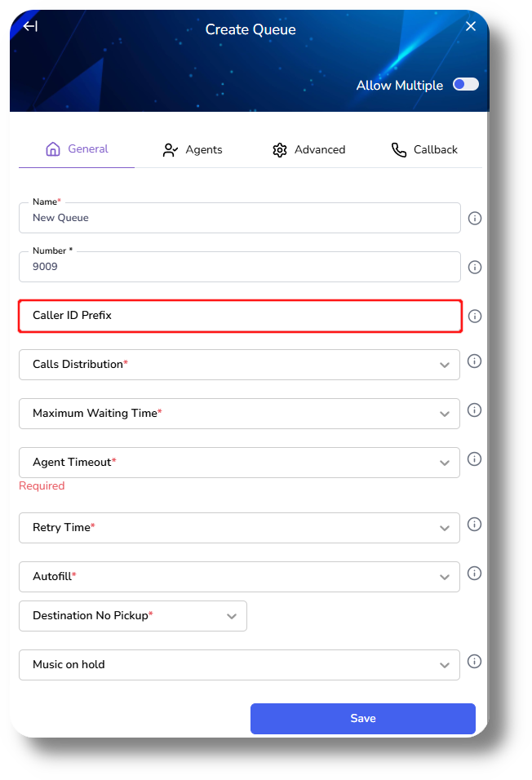Image resolution: width=532 pixels, height=780 pixels.
Task: Click the back arrow icon in header
Action: (30, 26)
